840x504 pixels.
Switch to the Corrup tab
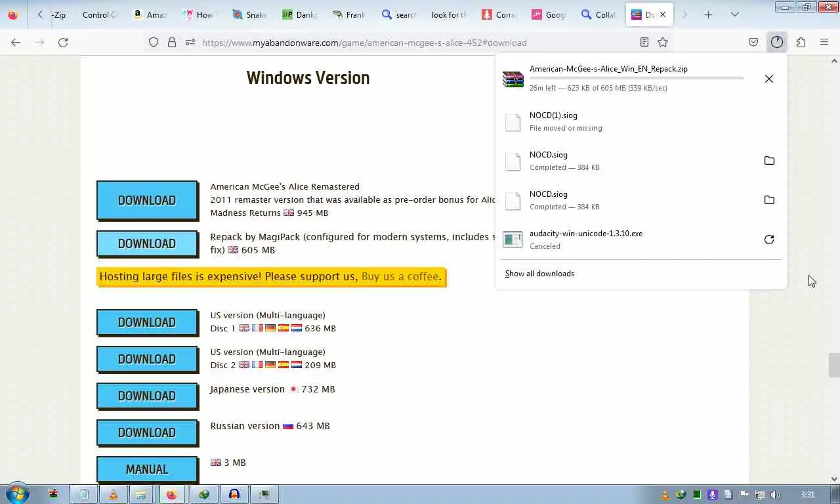click(499, 14)
